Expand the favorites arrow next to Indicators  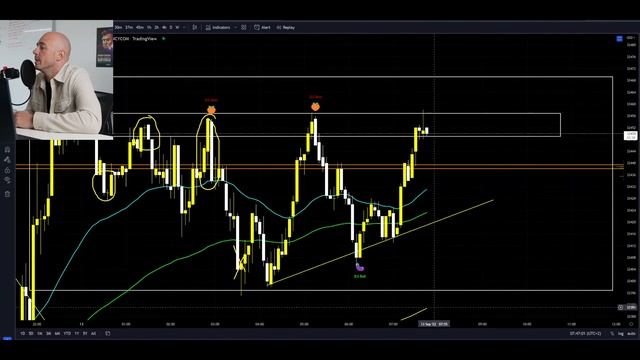click(236, 27)
